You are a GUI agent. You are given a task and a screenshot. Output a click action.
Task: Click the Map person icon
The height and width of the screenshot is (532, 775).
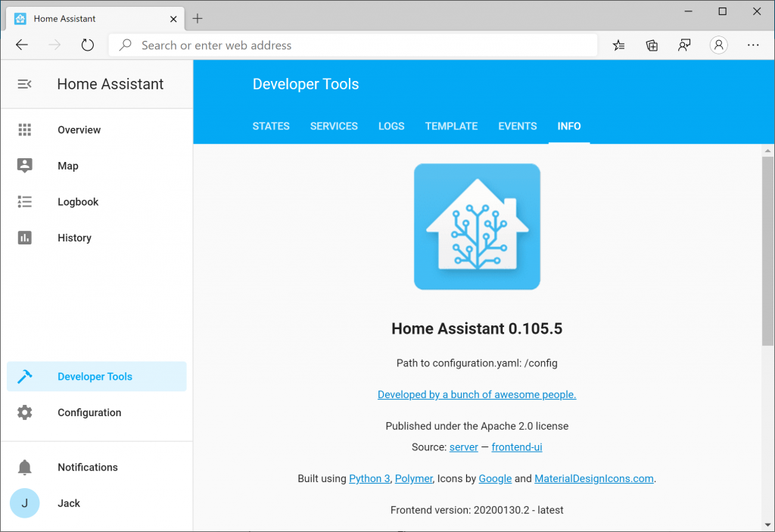pyautogui.click(x=25, y=165)
